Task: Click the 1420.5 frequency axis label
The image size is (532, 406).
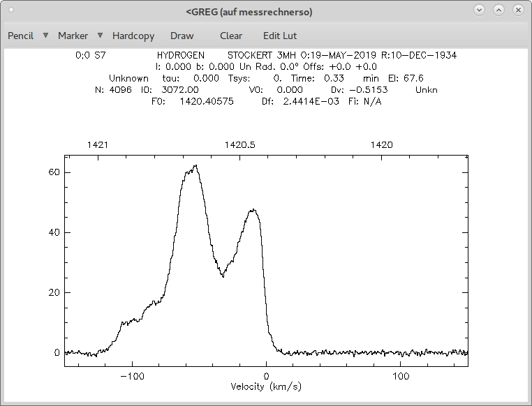Action: (240, 145)
